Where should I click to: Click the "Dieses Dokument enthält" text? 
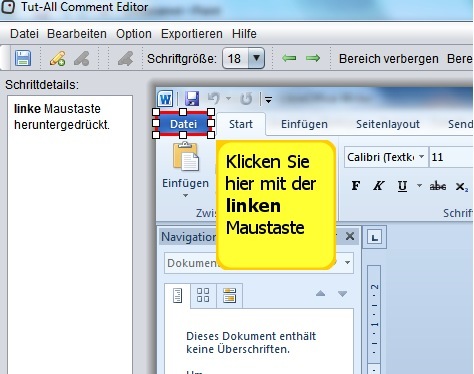coord(251,336)
